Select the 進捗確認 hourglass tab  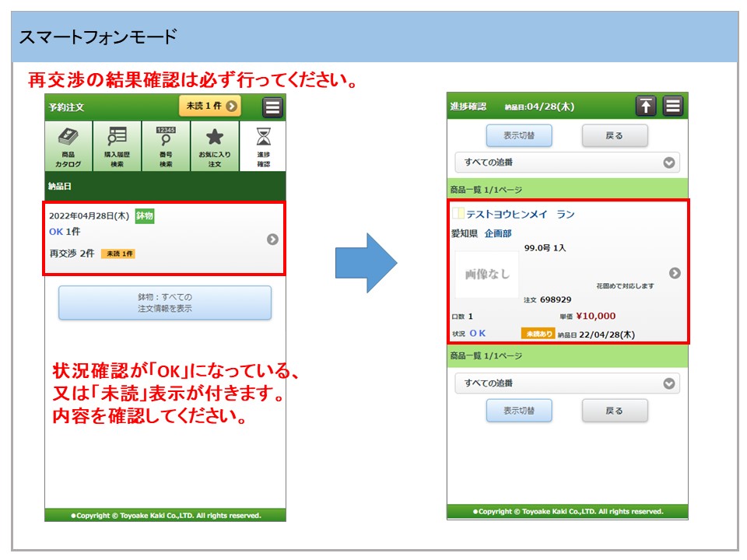click(x=264, y=146)
